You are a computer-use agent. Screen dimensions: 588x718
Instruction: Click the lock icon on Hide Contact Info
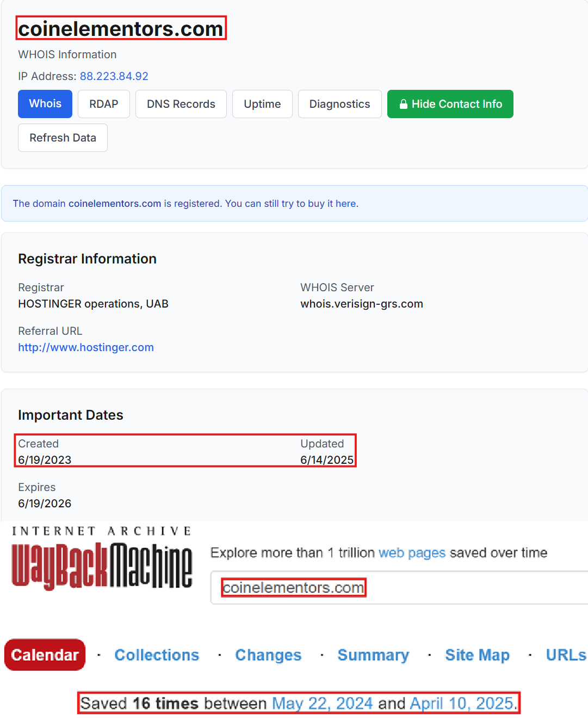[404, 104]
